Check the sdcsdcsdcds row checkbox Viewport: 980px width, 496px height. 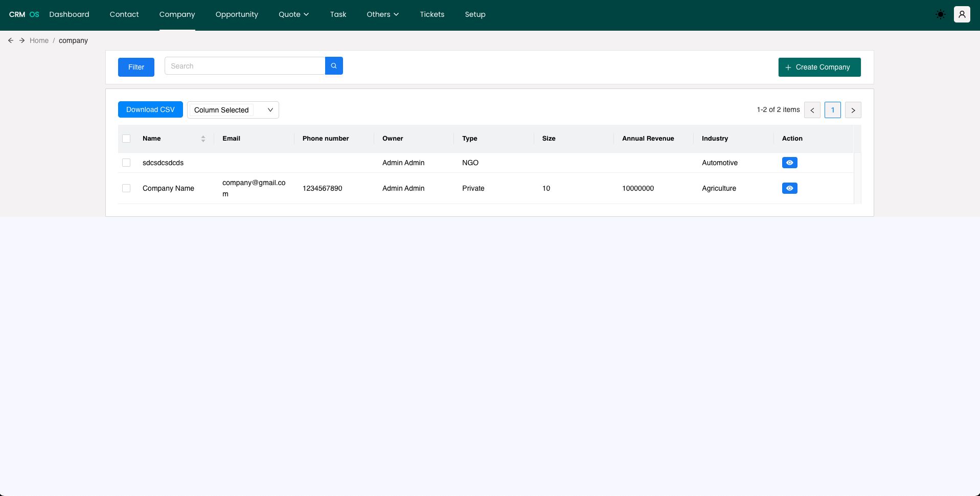(126, 163)
